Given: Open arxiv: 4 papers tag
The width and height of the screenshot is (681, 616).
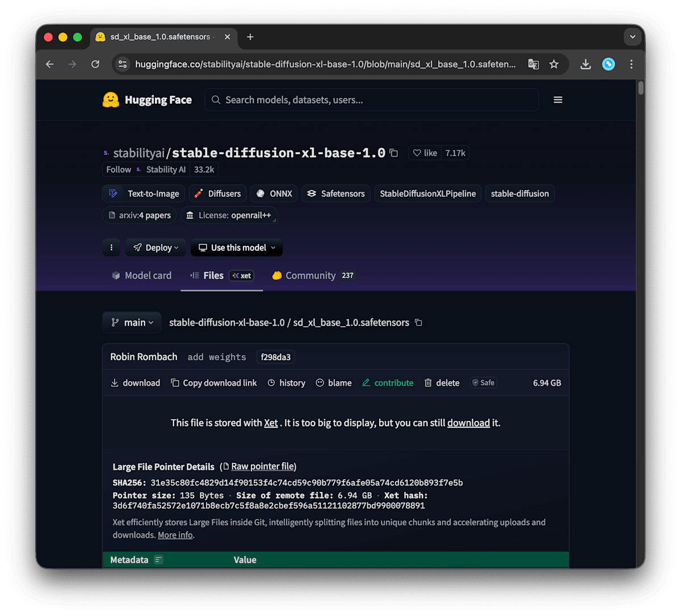Looking at the screenshot, I should click(140, 216).
